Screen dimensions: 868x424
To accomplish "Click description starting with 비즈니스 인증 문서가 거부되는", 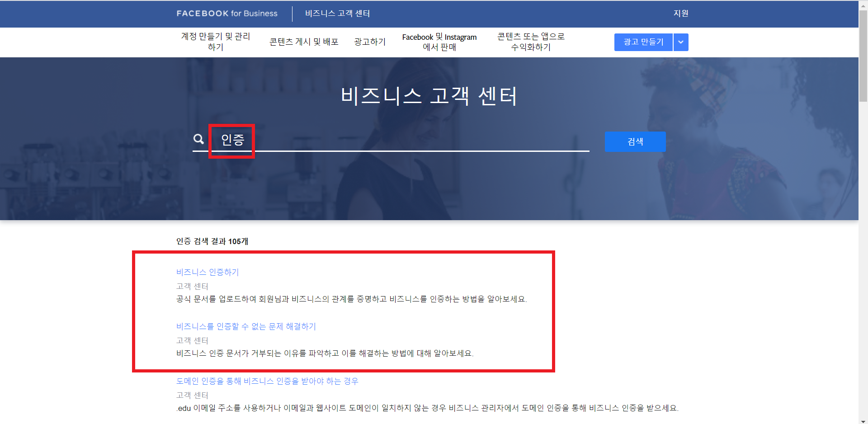I will click(x=325, y=353).
